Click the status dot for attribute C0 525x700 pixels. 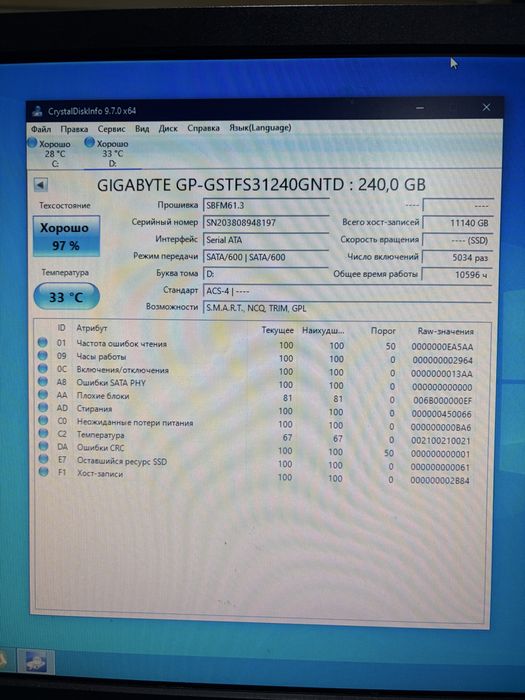point(43,421)
